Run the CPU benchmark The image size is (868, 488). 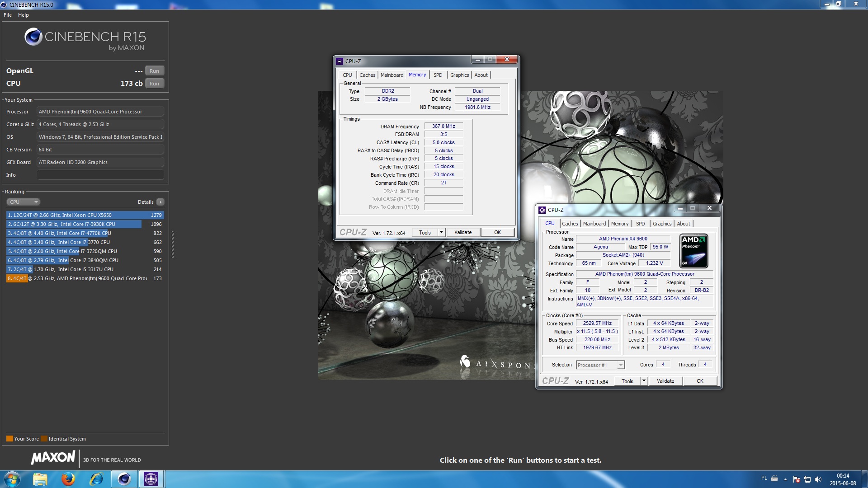click(155, 84)
